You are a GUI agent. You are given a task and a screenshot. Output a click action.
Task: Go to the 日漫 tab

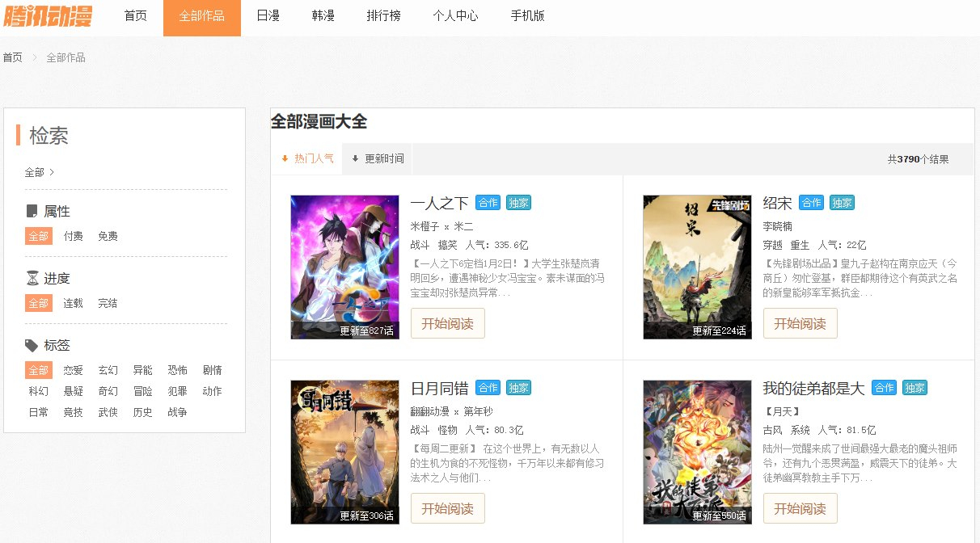[268, 16]
